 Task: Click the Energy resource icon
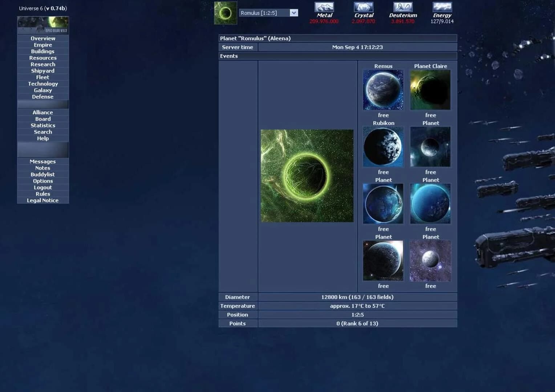[x=442, y=8]
